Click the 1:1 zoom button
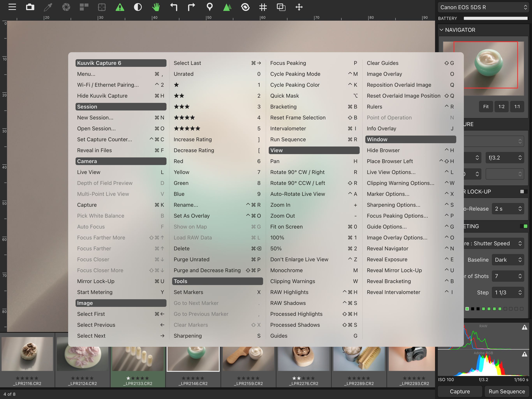Image resolution: width=532 pixels, height=399 pixels. [517, 107]
